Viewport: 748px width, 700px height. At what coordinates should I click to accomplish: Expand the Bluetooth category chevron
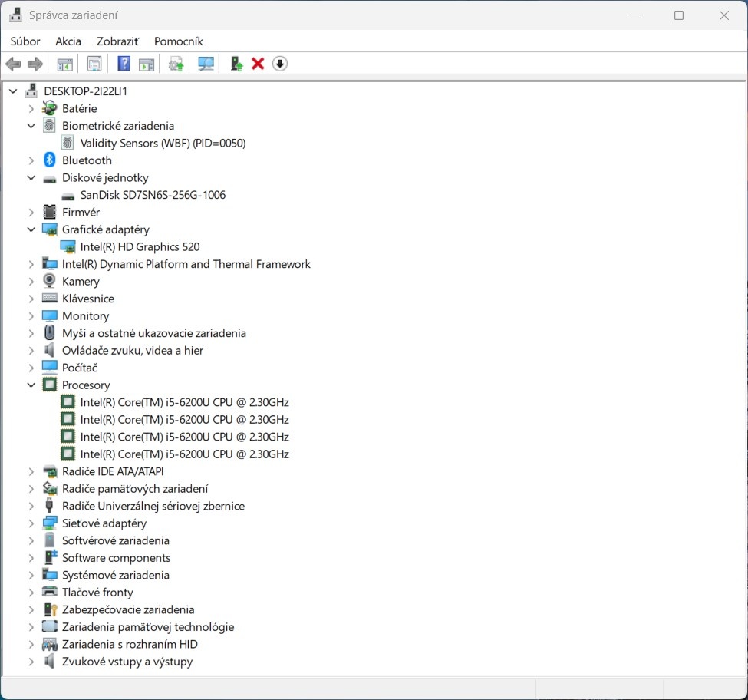[31, 160]
